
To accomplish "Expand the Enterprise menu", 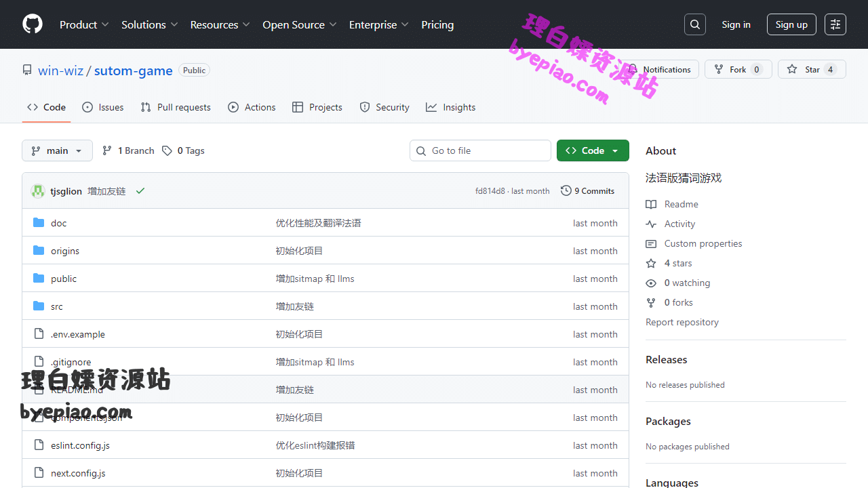I will tap(379, 24).
